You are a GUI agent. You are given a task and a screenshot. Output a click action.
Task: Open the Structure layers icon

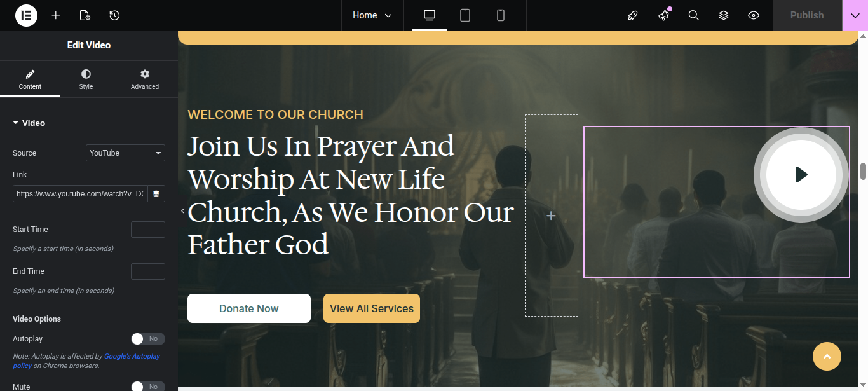724,15
